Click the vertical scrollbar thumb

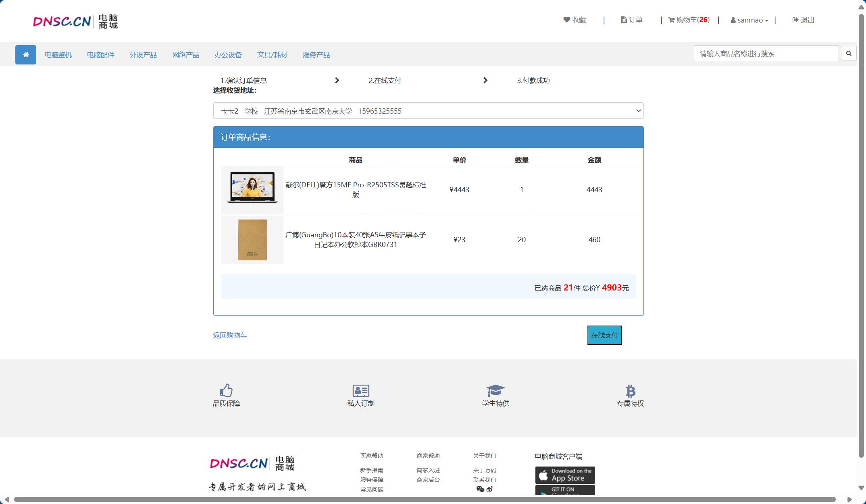pos(862,236)
